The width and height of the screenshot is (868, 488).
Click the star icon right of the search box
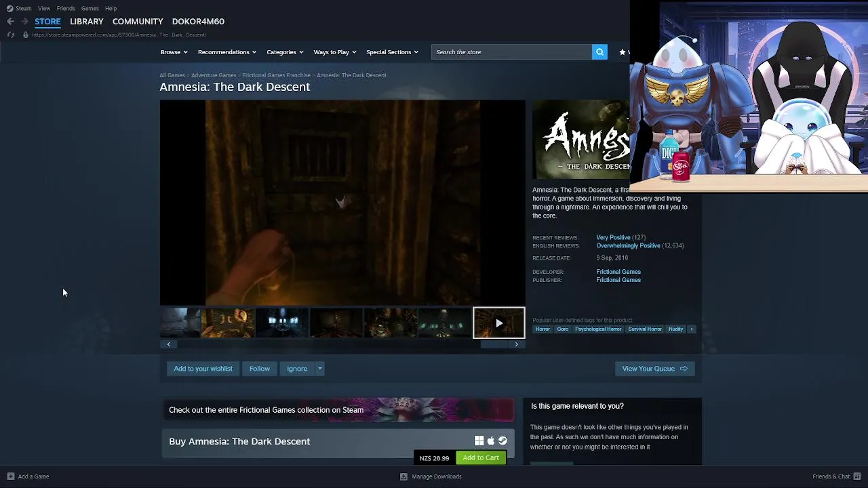pos(622,52)
